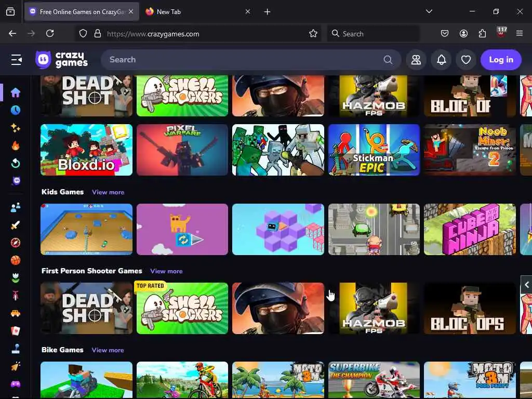Viewport: 532px width, 399px height.
Task: Open the Cube Ninja game thumbnail
Action: 470,229
